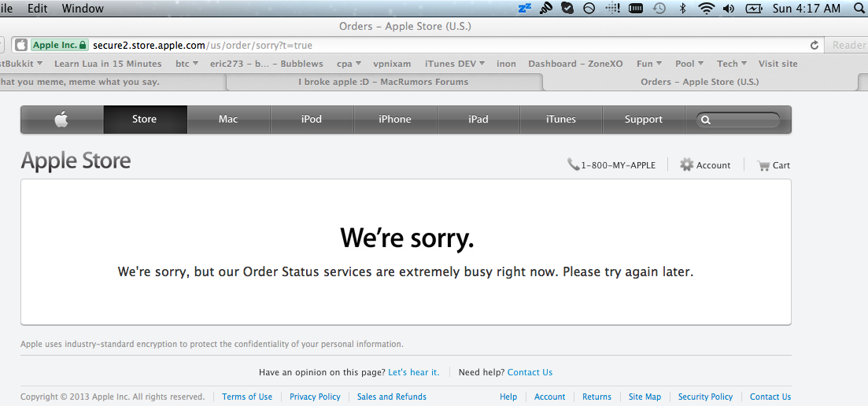Image resolution: width=868 pixels, height=406 pixels.
Task: Open the vpnixam bookmark
Action: point(393,64)
